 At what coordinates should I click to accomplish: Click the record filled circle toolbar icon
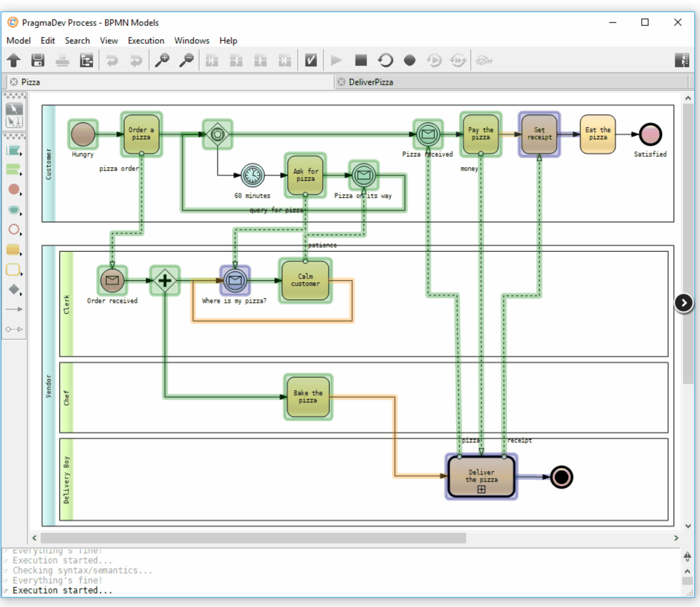click(409, 60)
